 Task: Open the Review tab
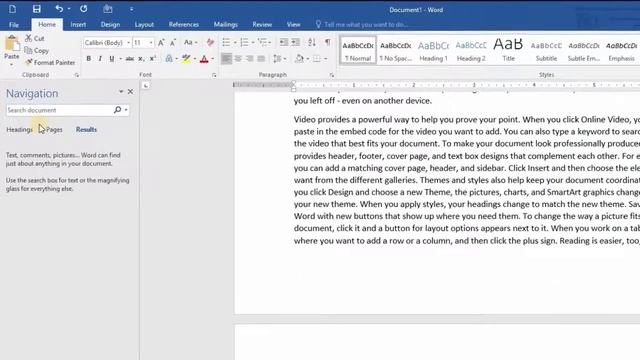pyautogui.click(x=262, y=24)
